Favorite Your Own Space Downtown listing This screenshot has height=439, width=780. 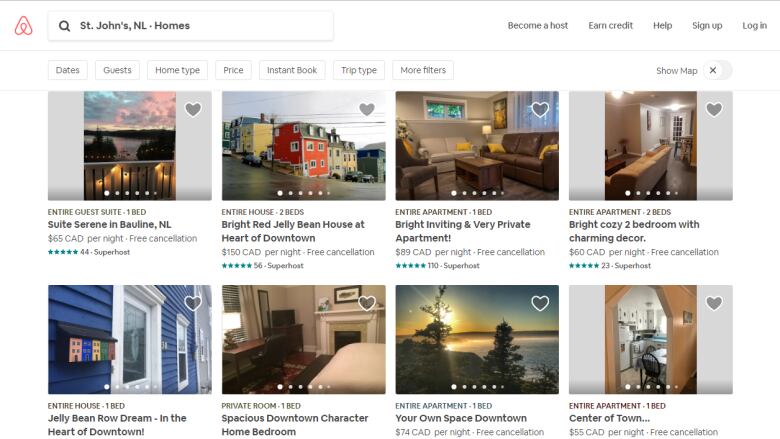point(540,303)
